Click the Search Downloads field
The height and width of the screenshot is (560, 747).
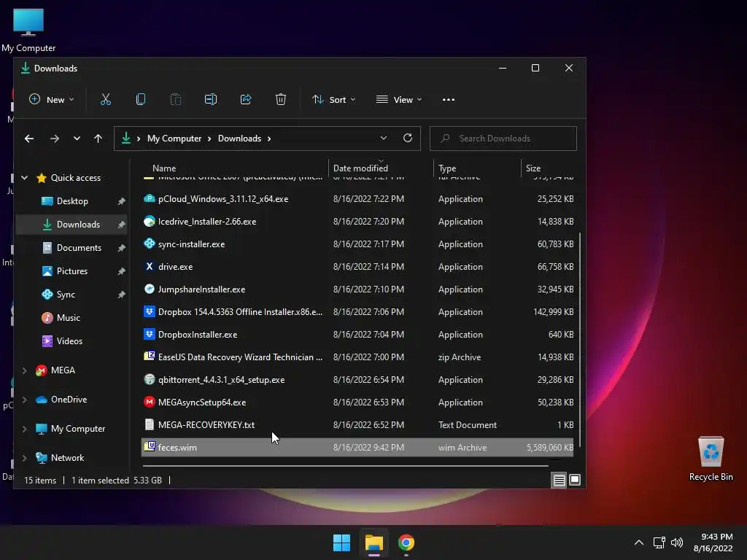point(503,139)
